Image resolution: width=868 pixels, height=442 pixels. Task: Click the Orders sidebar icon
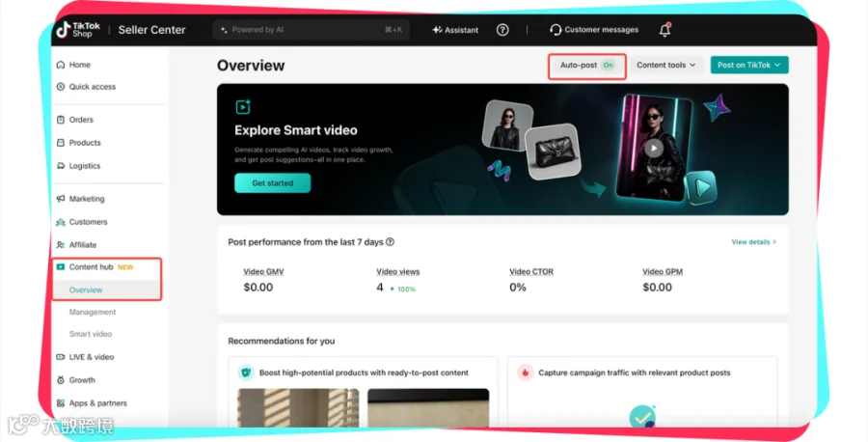(61, 120)
